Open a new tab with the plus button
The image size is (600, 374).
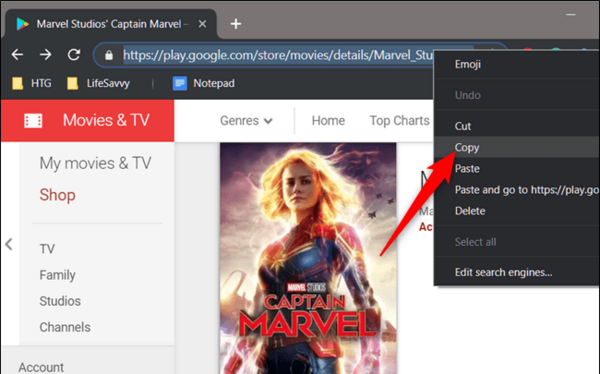[x=236, y=24]
